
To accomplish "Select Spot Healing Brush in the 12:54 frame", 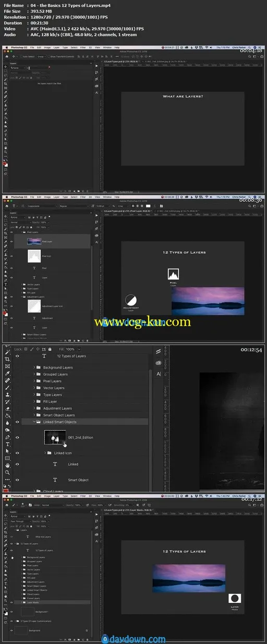I will point(7,381).
